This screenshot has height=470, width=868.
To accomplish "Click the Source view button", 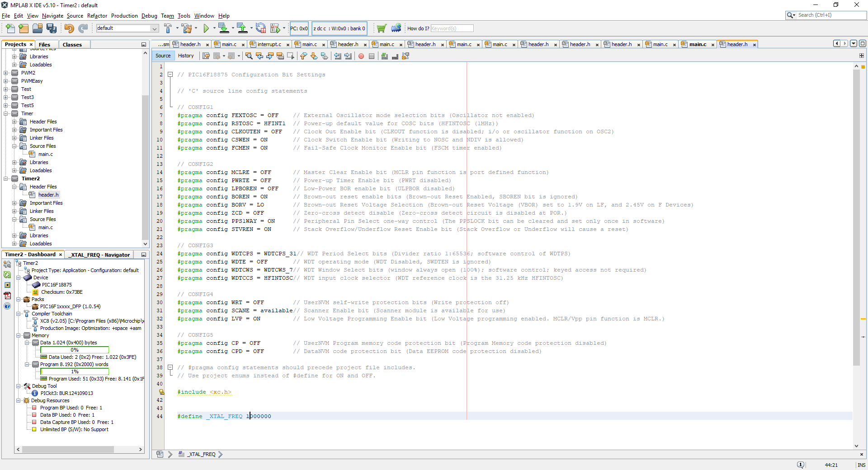I will [163, 56].
